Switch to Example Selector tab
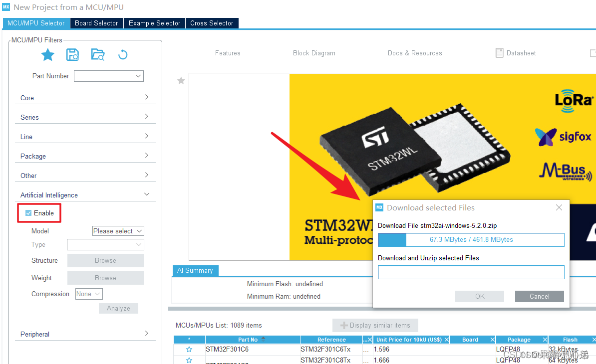The height and width of the screenshot is (364, 596). pyautogui.click(x=154, y=23)
